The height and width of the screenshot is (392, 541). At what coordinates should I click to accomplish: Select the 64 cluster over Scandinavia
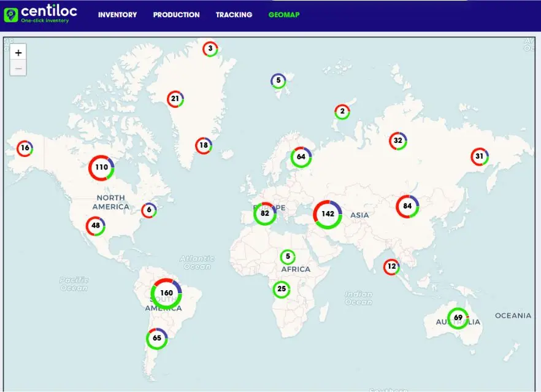301,157
